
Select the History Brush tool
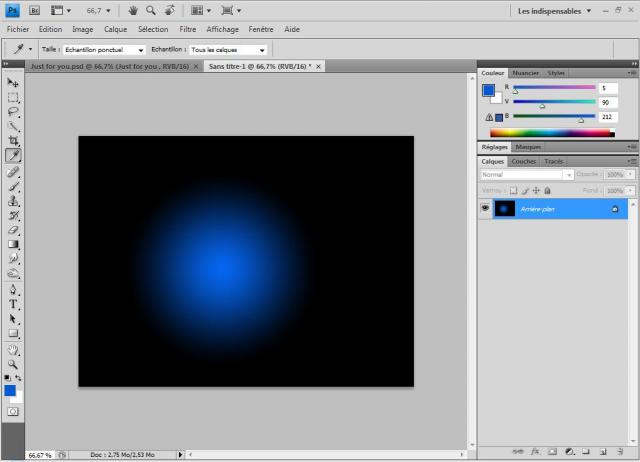pos(13,215)
